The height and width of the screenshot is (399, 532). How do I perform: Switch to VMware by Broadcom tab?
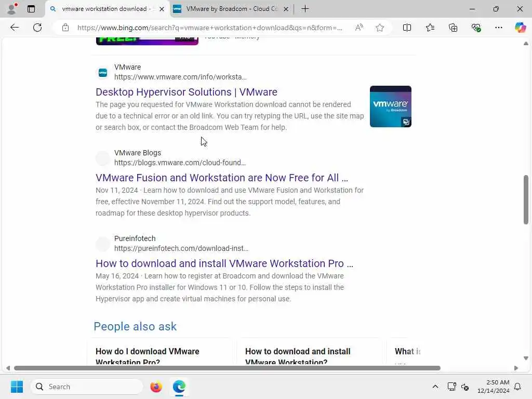[x=232, y=9]
